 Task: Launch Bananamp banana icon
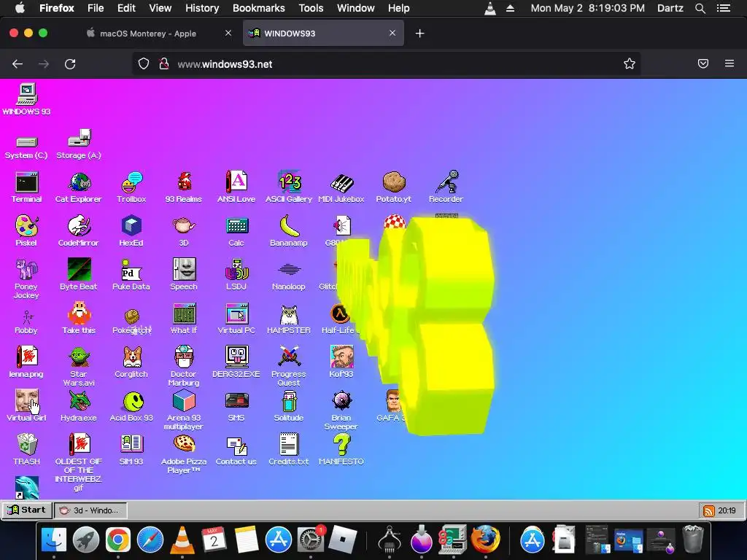(289, 231)
